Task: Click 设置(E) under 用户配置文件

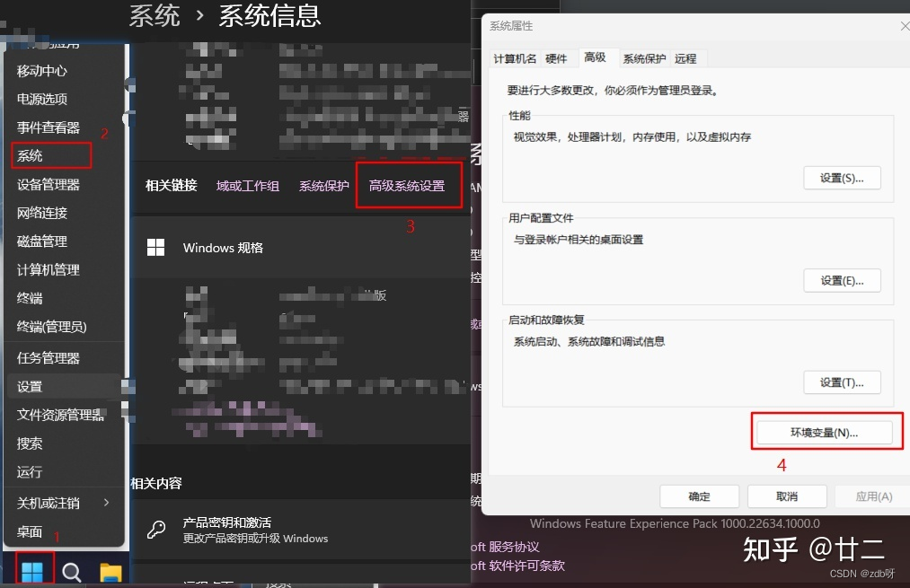Action: 841,280
